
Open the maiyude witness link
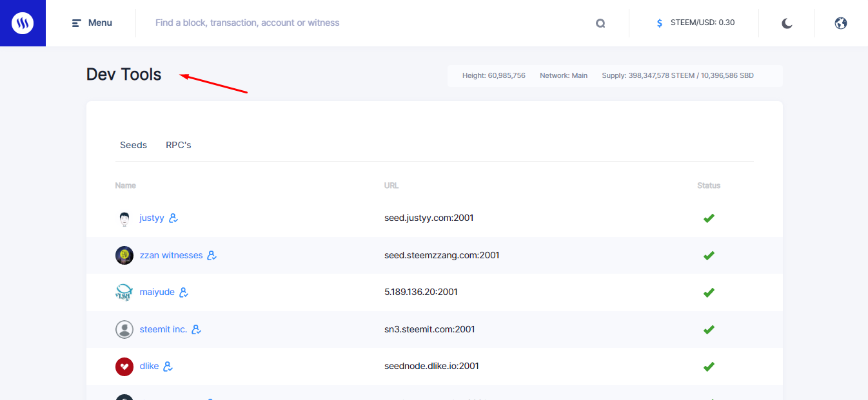pos(157,292)
